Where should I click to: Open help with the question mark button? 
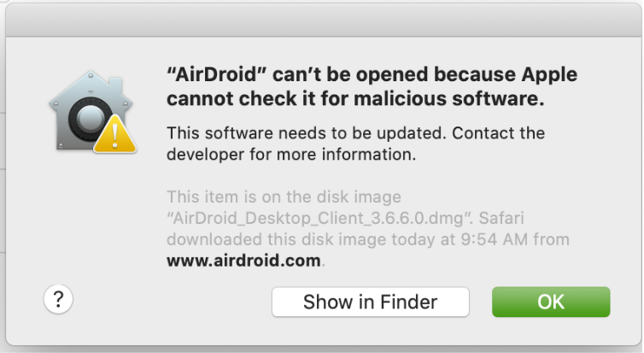pos(58,300)
